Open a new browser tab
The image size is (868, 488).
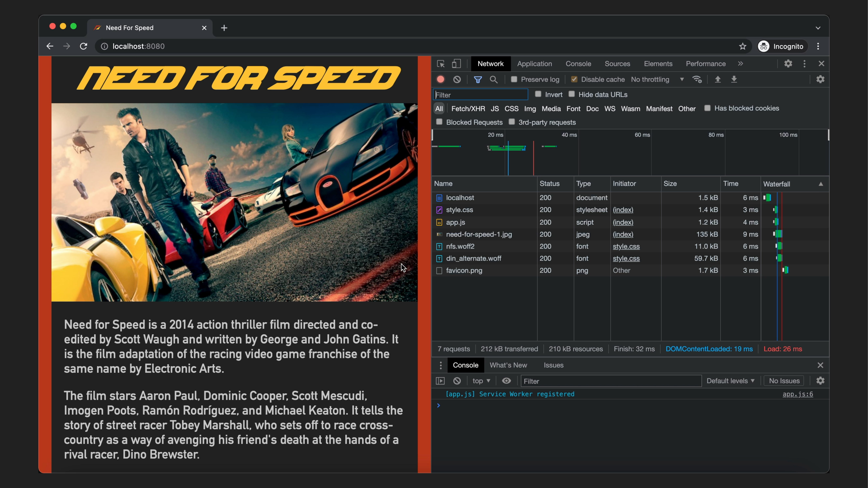pos(224,28)
